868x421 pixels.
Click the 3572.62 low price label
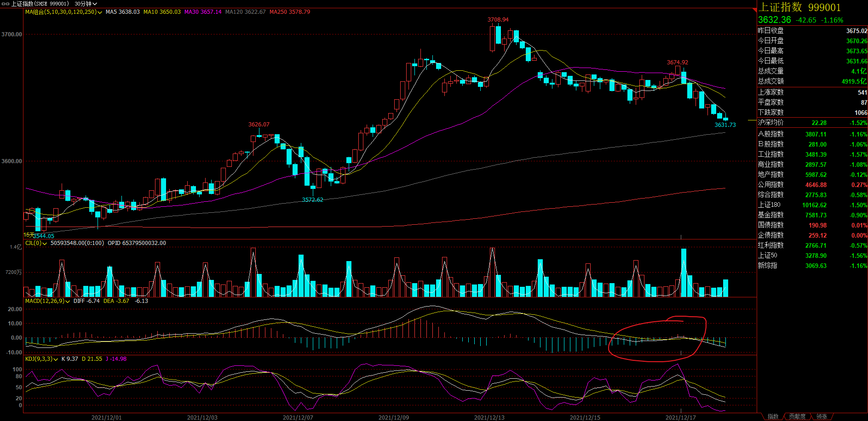coord(312,200)
